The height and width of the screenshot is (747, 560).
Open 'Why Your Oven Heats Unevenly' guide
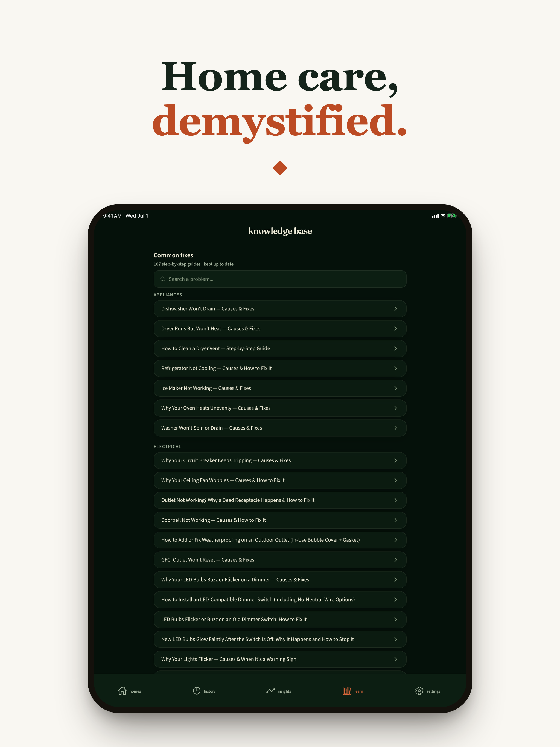280,408
